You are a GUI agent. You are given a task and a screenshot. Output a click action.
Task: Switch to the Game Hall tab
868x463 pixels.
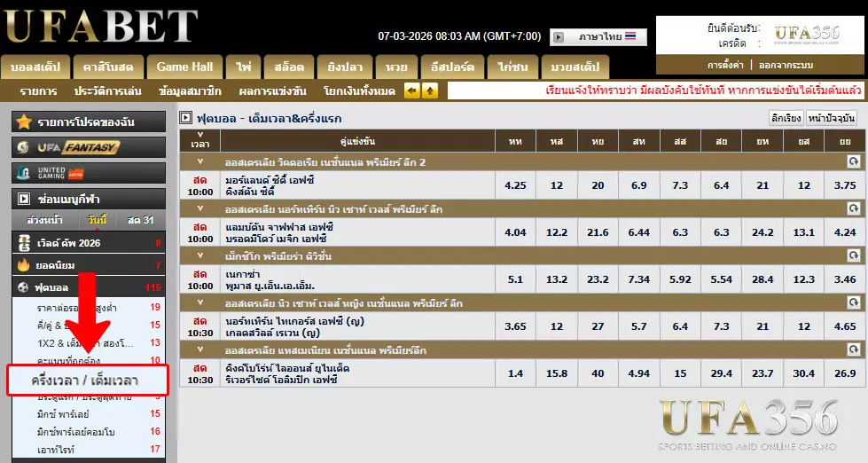(x=184, y=67)
